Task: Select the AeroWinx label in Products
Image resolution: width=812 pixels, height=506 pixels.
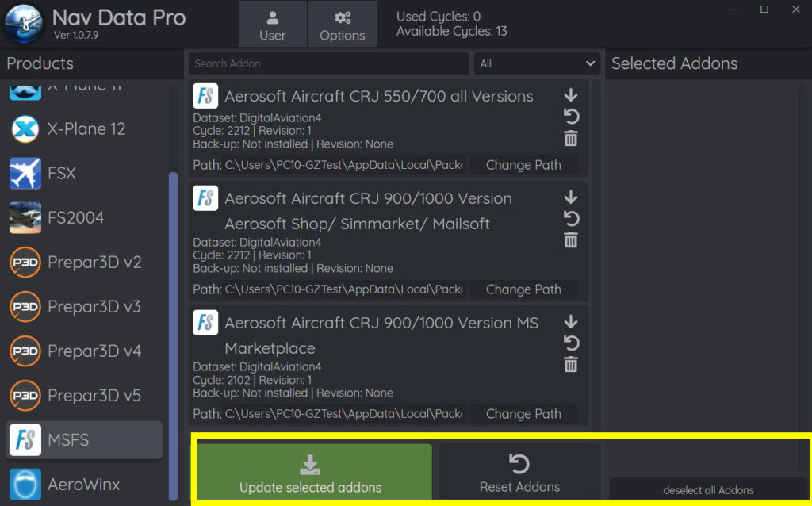Action: click(84, 485)
